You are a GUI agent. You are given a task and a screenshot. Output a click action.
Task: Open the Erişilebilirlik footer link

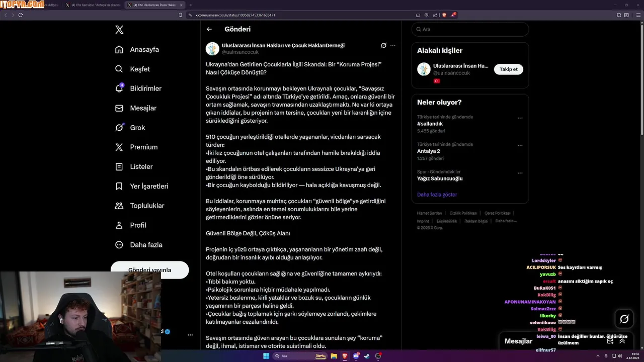(447, 221)
